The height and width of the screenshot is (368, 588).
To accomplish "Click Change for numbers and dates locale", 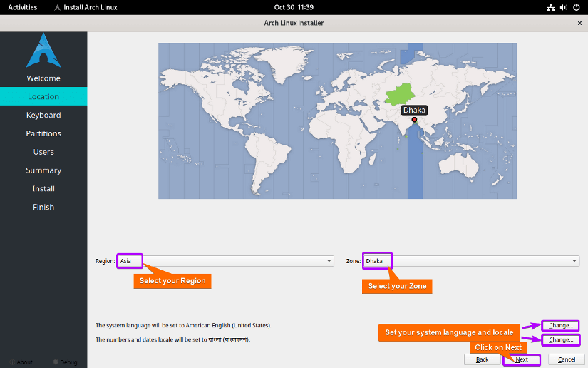I will point(561,339).
